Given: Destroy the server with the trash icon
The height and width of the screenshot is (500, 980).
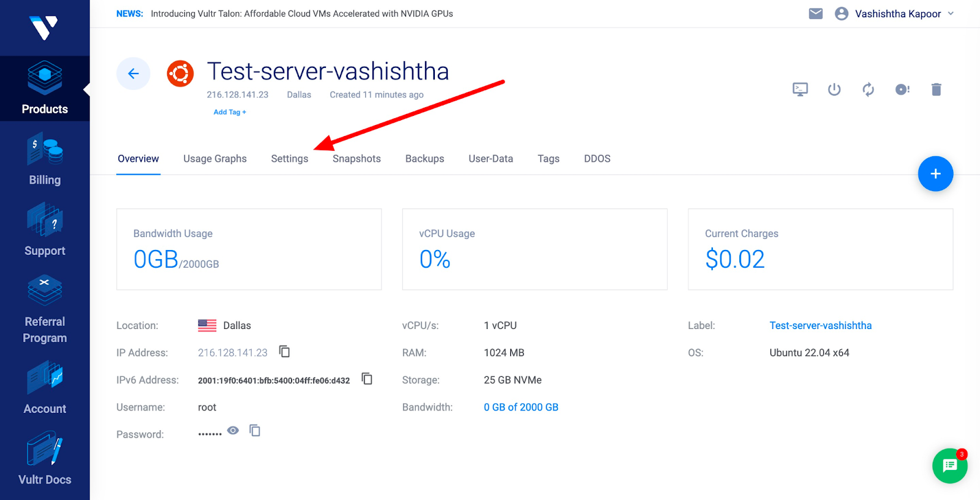Looking at the screenshot, I should pos(937,89).
